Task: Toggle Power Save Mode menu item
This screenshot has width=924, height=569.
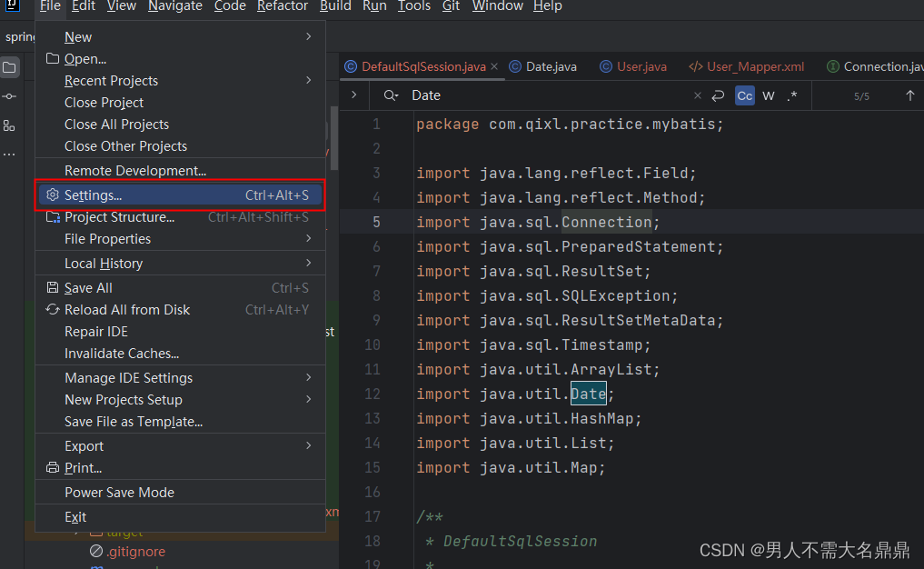Action: (x=180, y=493)
